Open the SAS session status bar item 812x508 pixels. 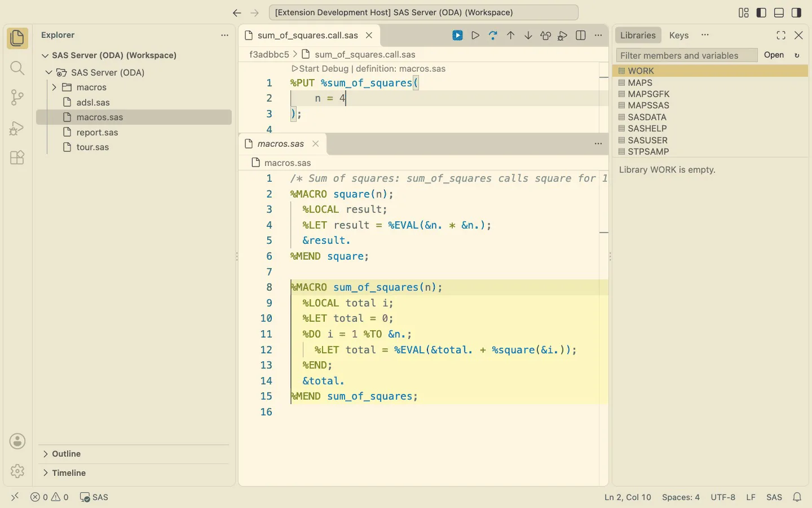click(94, 497)
